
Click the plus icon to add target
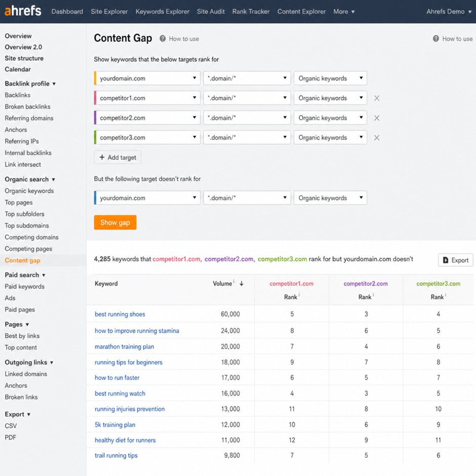(x=102, y=157)
